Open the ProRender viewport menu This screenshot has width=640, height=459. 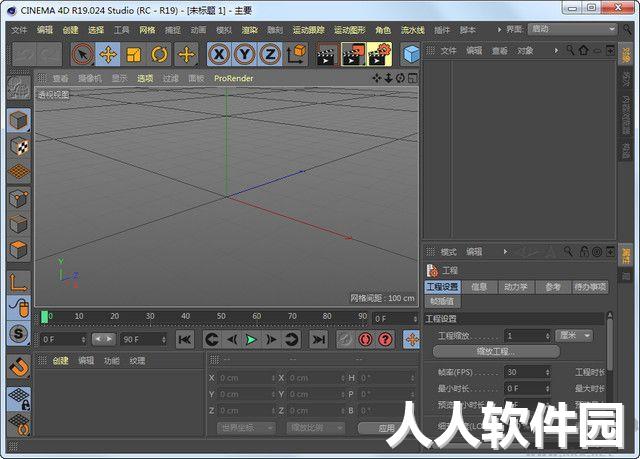coord(233,78)
